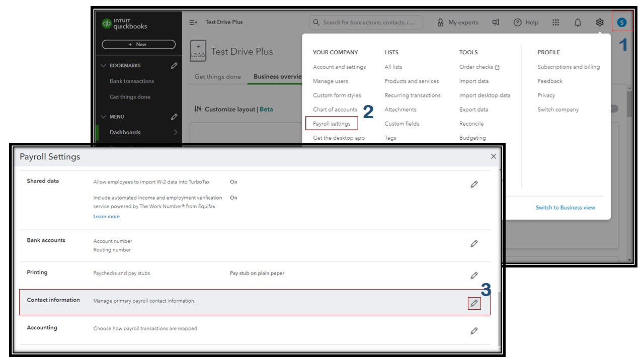Open Help

526,22
